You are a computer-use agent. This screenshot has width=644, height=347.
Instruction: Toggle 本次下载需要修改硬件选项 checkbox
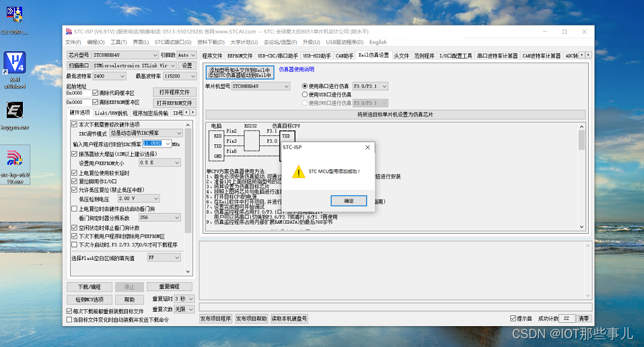(x=74, y=124)
